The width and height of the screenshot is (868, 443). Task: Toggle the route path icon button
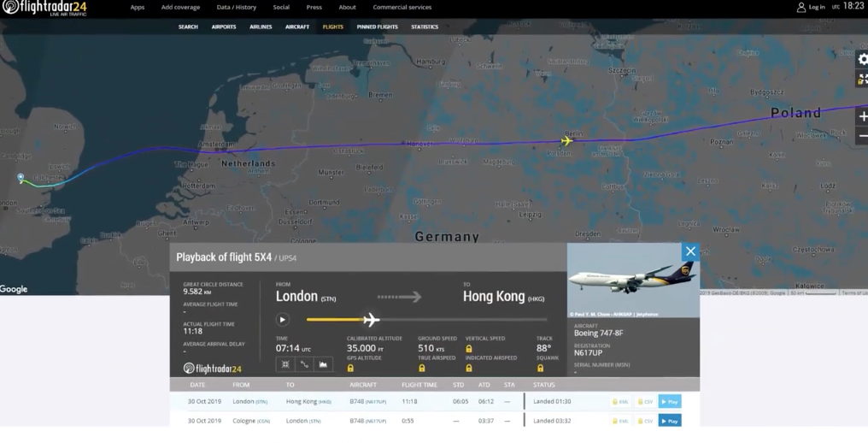click(x=304, y=364)
